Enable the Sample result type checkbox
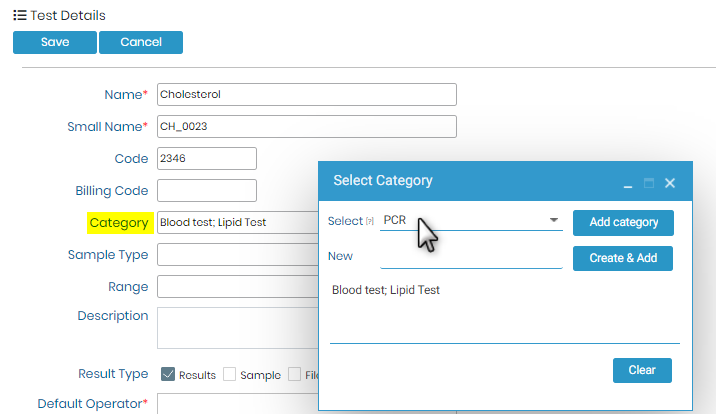 (x=229, y=374)
